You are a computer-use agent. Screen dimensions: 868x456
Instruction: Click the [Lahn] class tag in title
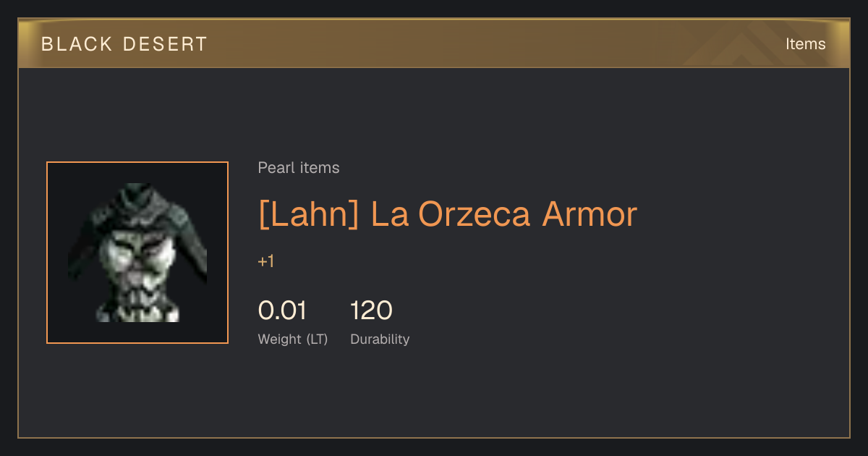(308, 214)
